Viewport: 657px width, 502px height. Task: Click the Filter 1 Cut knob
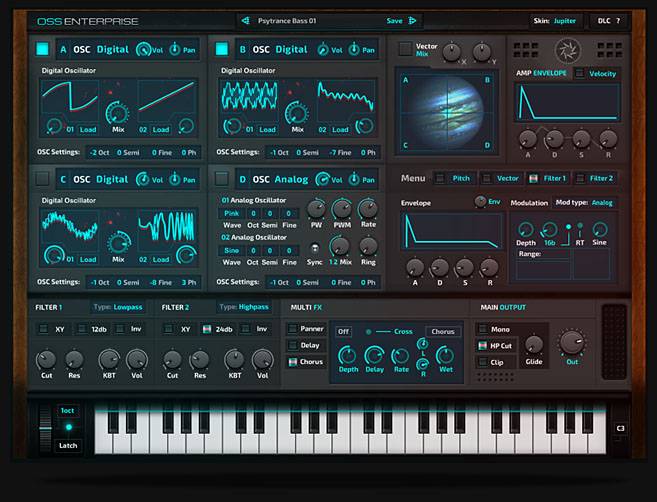point(44,359)
